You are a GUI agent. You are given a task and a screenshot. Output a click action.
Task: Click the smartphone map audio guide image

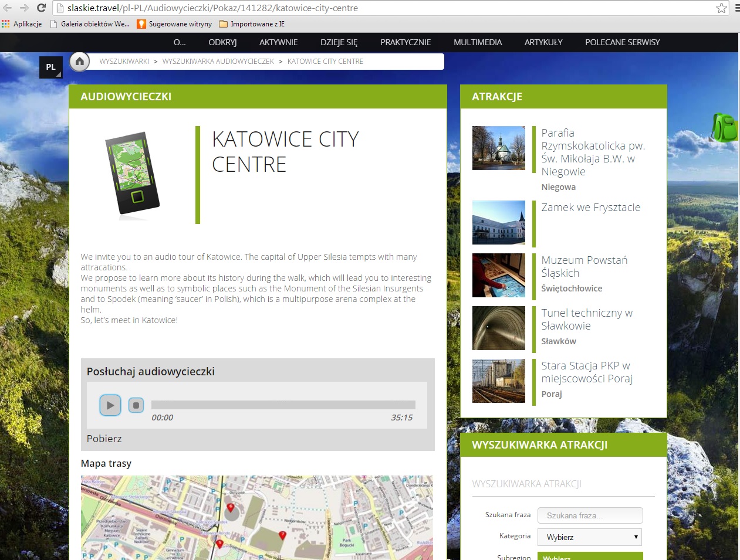(x=133, y=174)
